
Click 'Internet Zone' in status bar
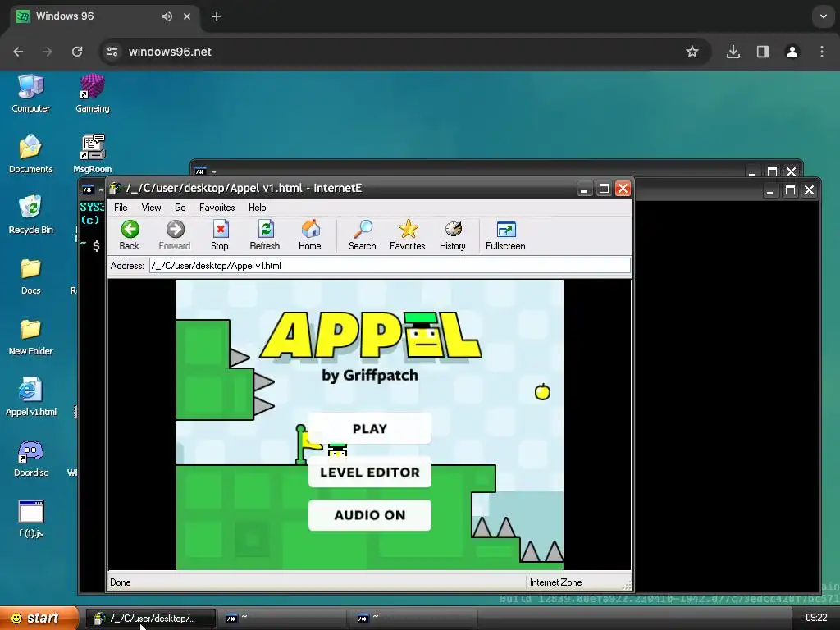tap(555, 582)
